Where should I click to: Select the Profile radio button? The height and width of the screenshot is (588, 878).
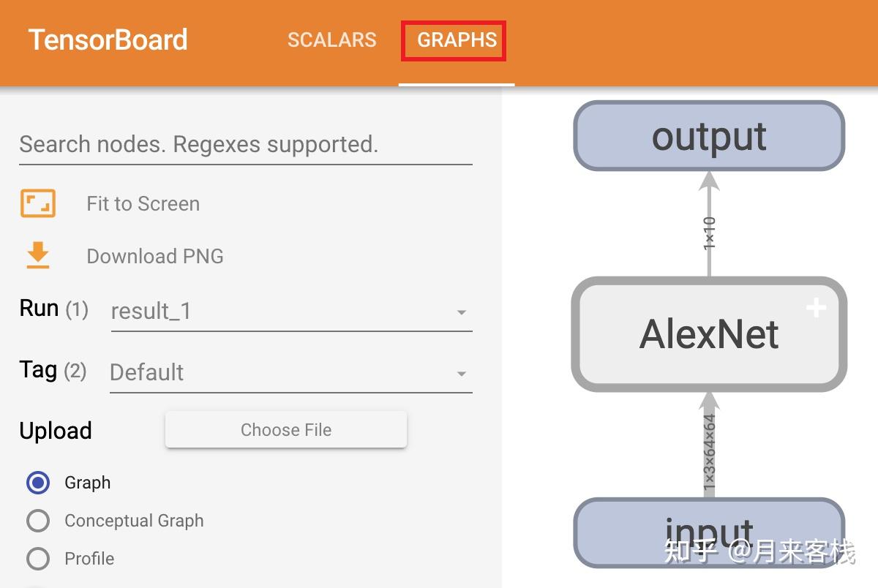pos(38,559)
